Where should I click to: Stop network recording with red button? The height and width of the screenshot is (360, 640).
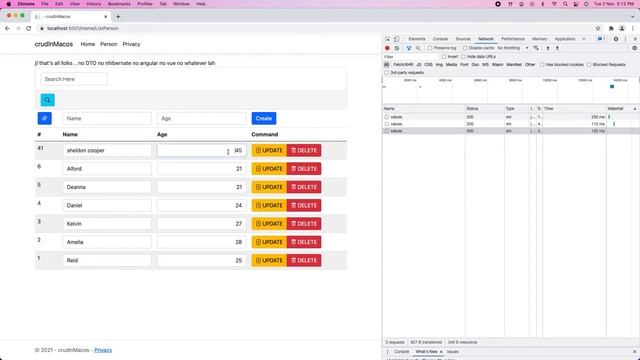(x=387, y=48)
